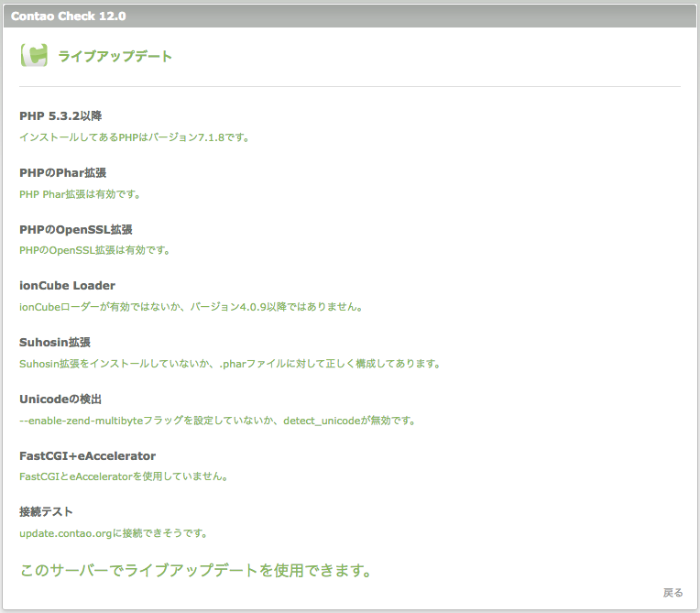This screenshot has height=613, width=700.
Task: Click the update.contao.org connection result
Action: pyautogui.click(x=113, y=533)
